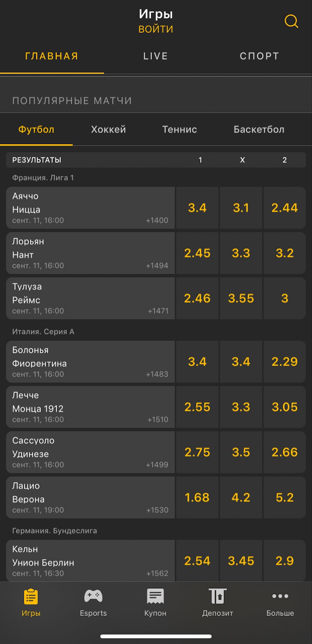The height and width of the screenshot is (644, 312).
Task: Select the Теннис sport tab
Action: [x=180, y=130]
